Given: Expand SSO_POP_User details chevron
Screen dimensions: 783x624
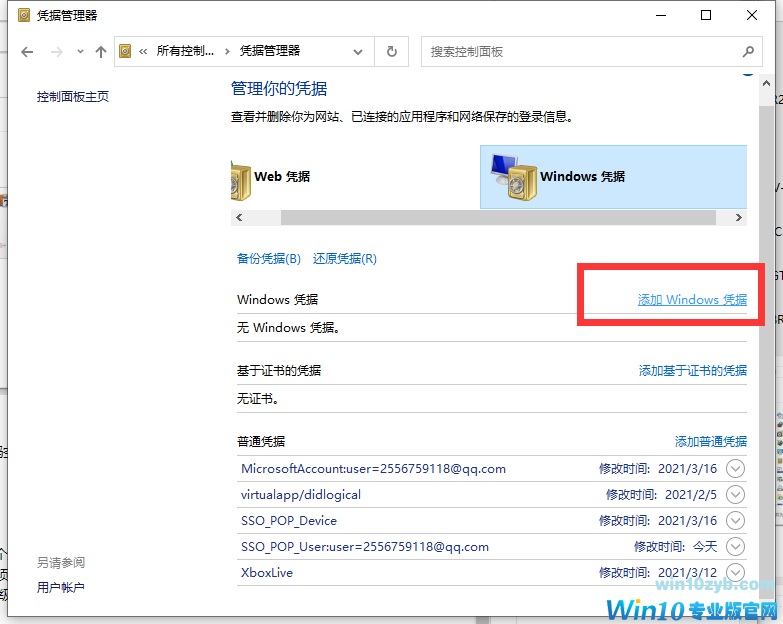Looking at the screenshot, I should pos(736,547).
